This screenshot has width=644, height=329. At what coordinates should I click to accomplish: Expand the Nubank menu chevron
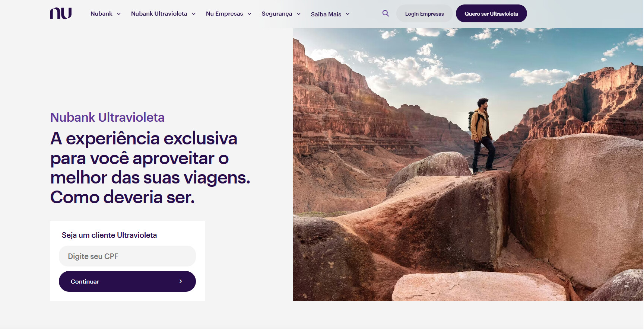click(119, 14)
